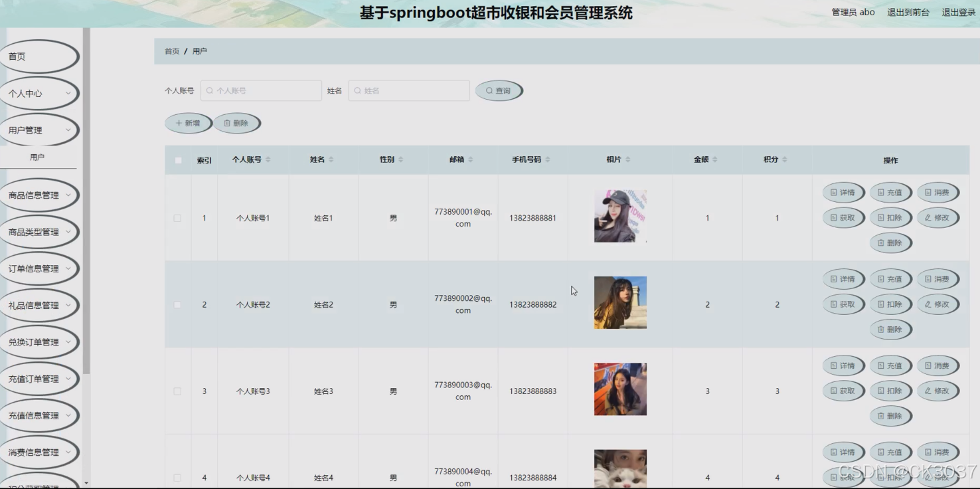The width and height of the screenshot is (980, 489).
Task: Click the plus icon on the 新增 button
Action: pyautogui.click(x=178, y=122)
